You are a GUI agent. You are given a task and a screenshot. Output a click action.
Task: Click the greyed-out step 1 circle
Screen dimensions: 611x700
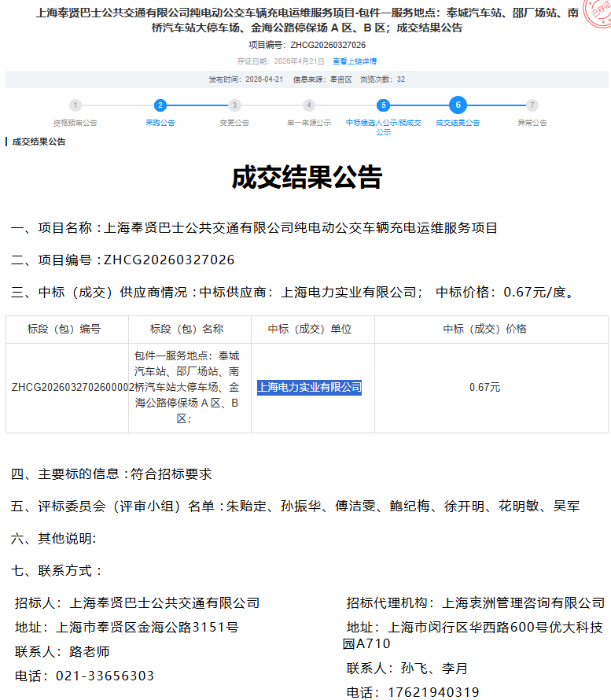(75, 105)
